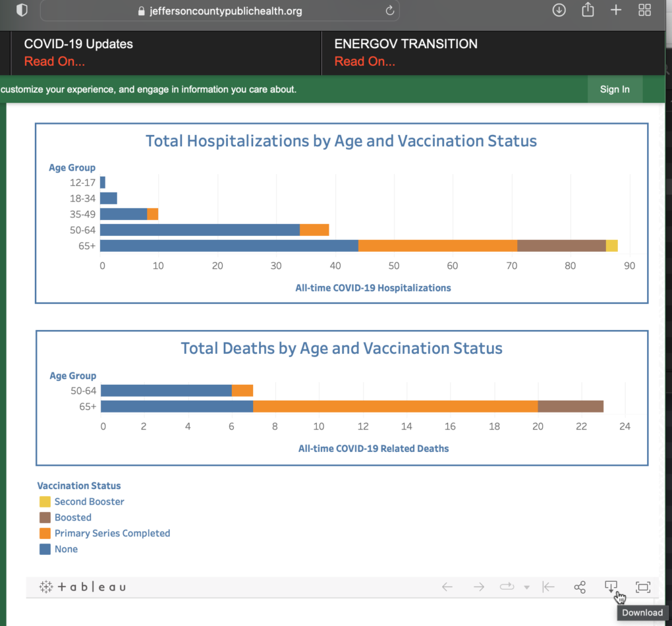Open Read On link under COVID-19 Updates

coord(55,62)
